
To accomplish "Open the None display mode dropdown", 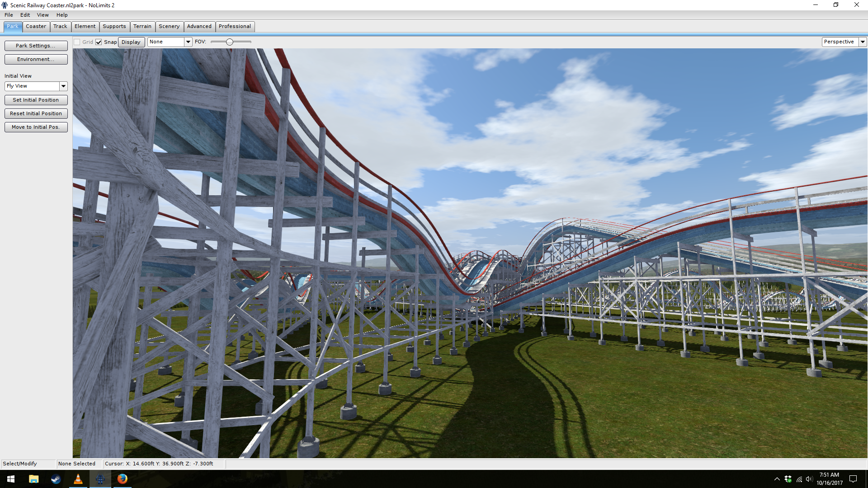I will pos(188,42).
